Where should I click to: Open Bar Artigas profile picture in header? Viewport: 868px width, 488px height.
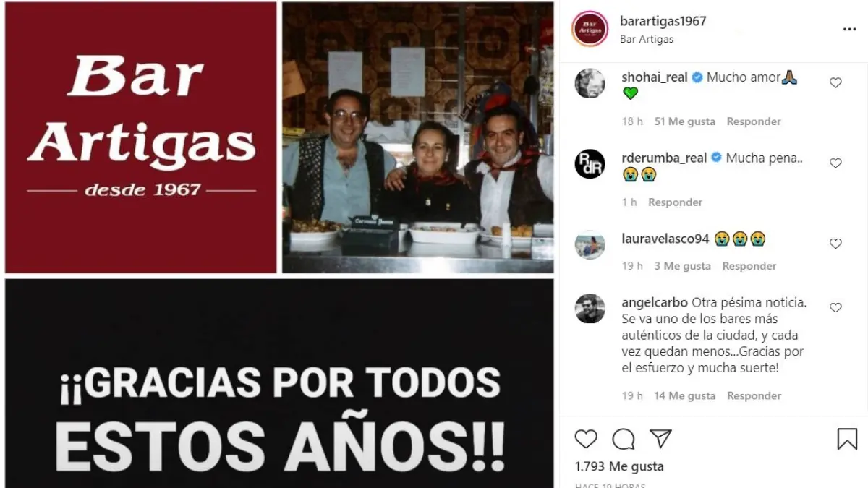[590, 29]
